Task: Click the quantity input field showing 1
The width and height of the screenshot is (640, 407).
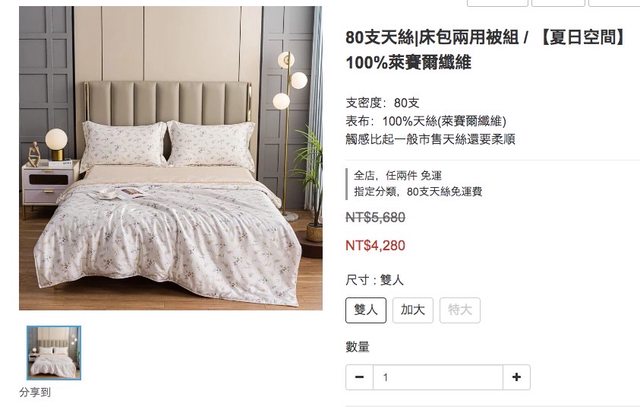Action: tap(438, 377)
